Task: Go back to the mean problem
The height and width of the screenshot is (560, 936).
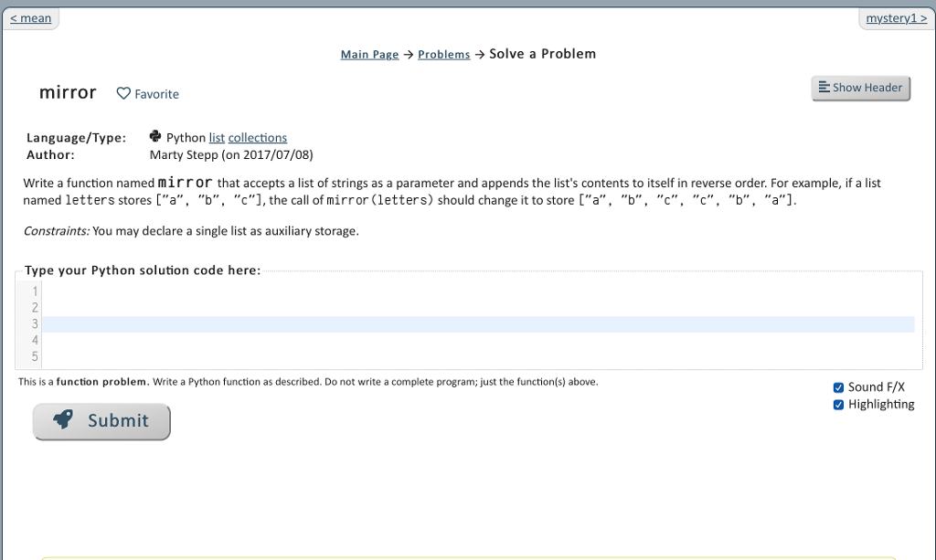Action: coord(30,16)
